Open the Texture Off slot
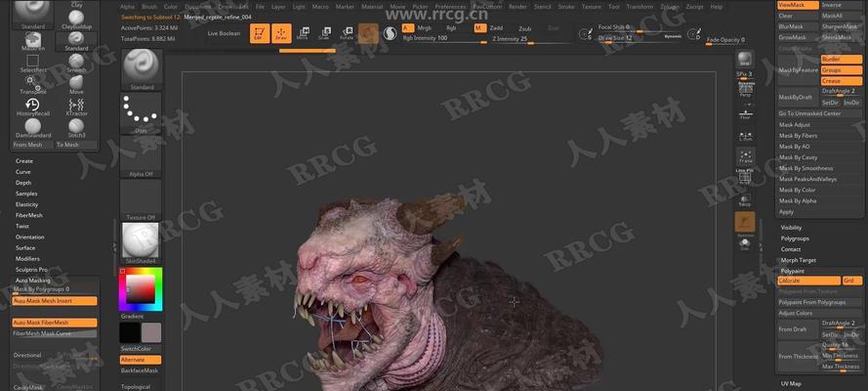Screen dimensions: 868x391 pos(141,200)
